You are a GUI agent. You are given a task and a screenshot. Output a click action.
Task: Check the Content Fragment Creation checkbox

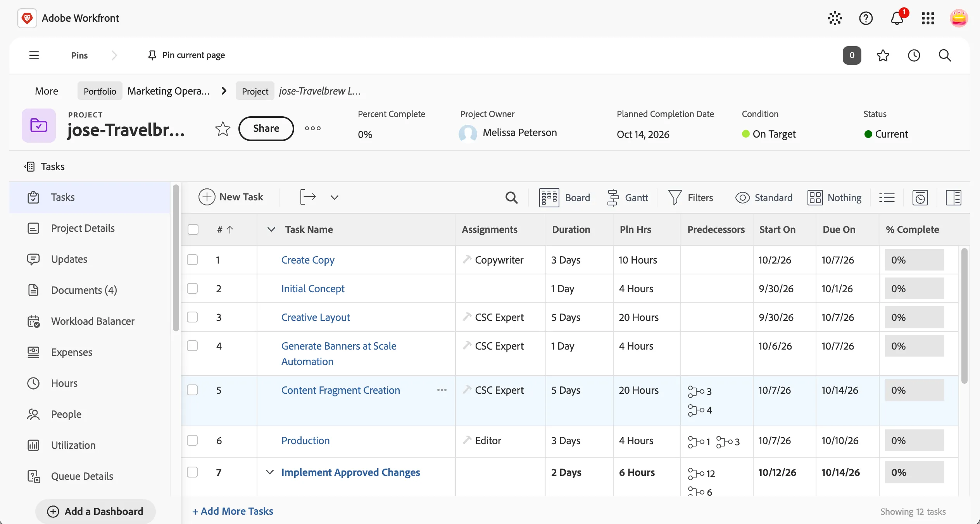pyautogui.click(x=192, y=390)
